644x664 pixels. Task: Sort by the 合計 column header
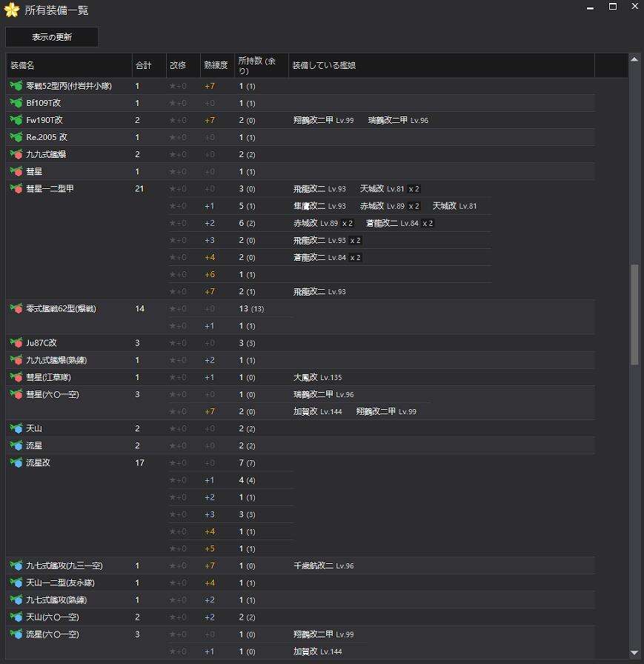(149, 65)
